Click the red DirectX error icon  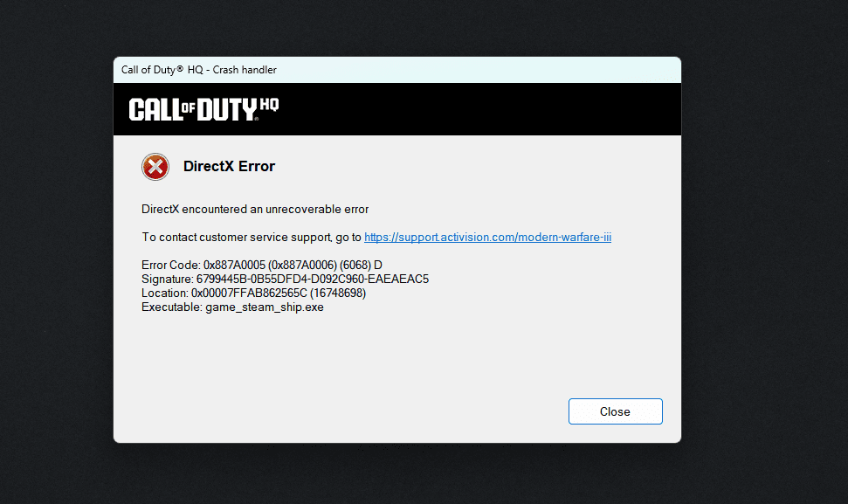(x=155, y=167)
